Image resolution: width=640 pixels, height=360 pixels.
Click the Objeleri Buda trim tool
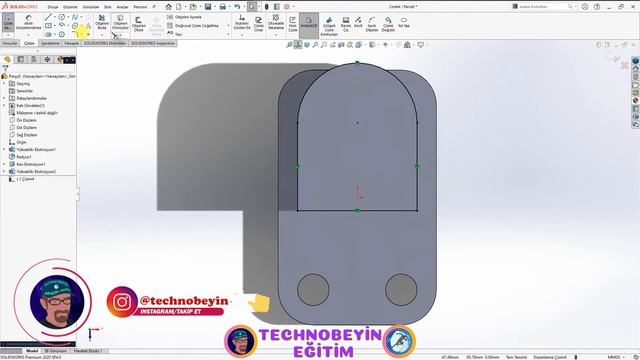[102, 22]
